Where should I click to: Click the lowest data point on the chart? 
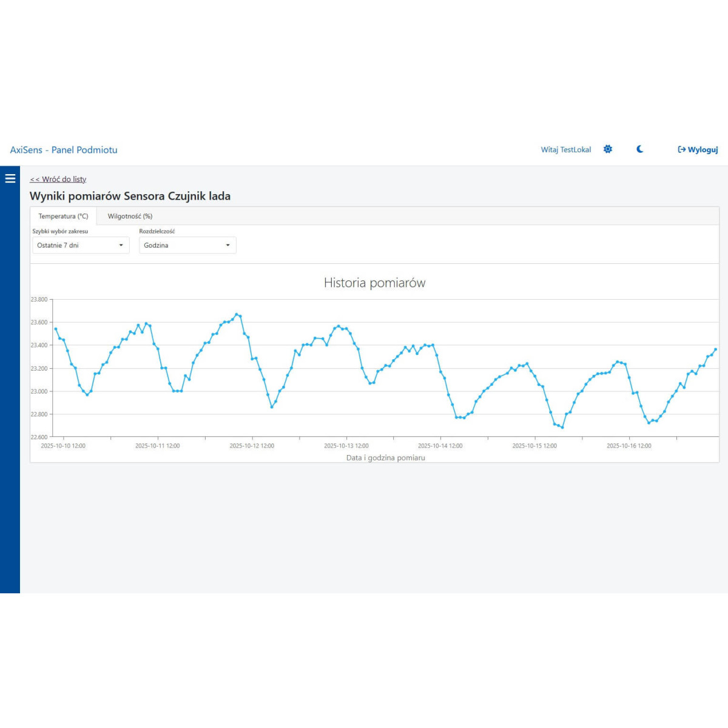pos(562,427)
